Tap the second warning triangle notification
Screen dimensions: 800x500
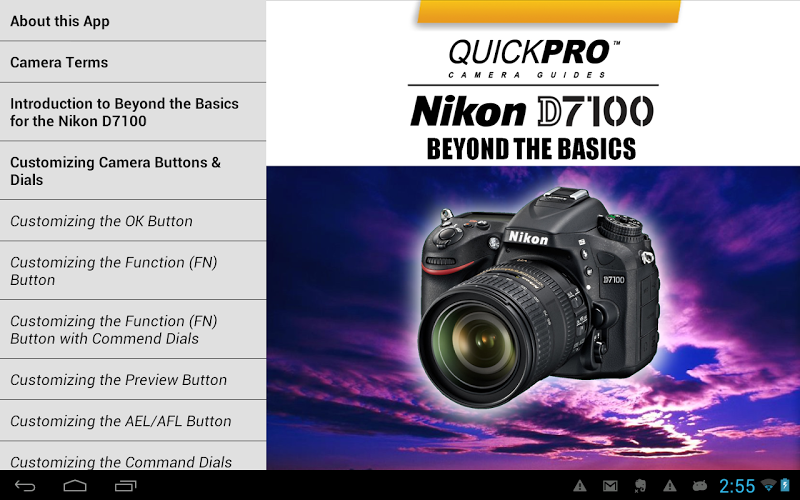(669, 486)
